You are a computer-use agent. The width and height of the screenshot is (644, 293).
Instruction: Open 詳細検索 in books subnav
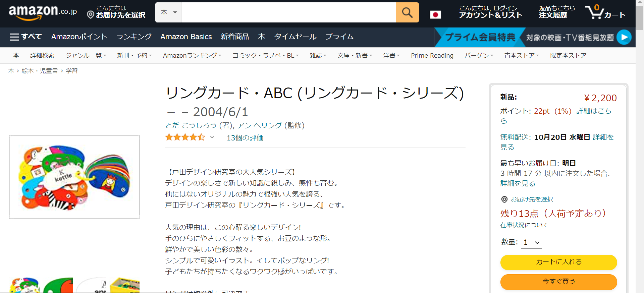pos(42,55)
